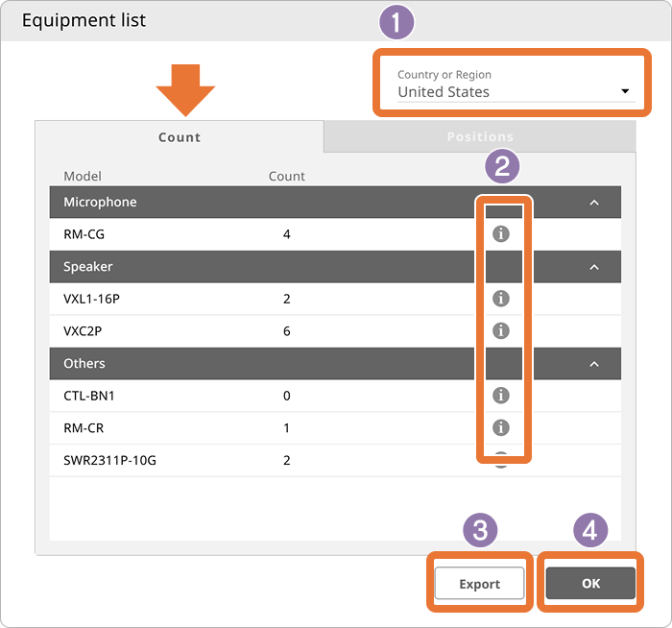Image resolution: width=672 pixels, height=628 pixels.
Task: Click the Others category header
Action: 335,364
